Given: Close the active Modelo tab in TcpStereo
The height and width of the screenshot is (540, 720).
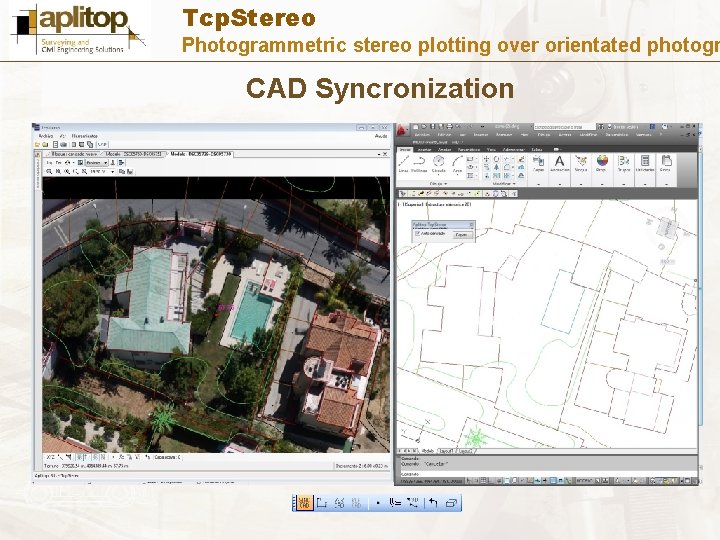Looking at the screenshot, I should (385, 154).
